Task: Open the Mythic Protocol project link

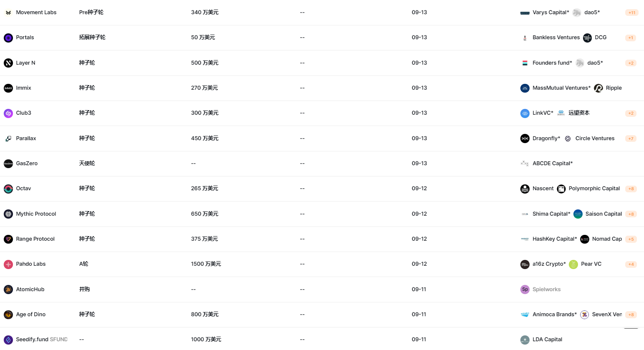Action: [36, 214]
